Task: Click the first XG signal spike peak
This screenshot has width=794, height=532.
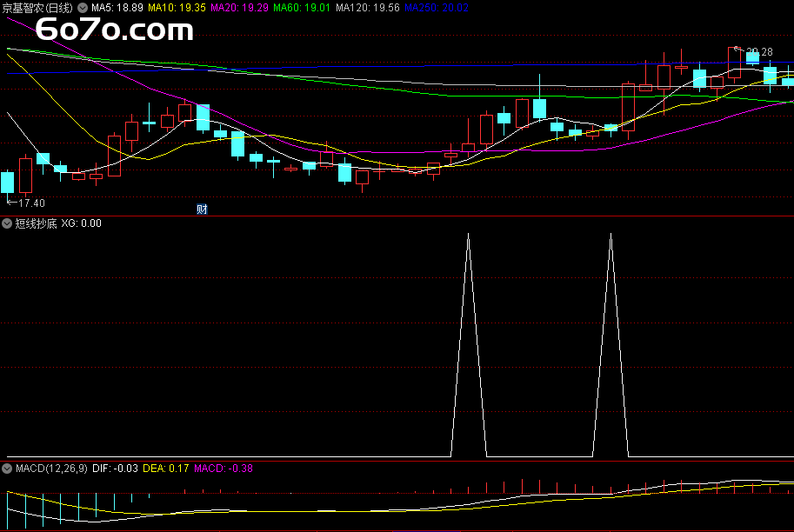Action: coord(469,235)
